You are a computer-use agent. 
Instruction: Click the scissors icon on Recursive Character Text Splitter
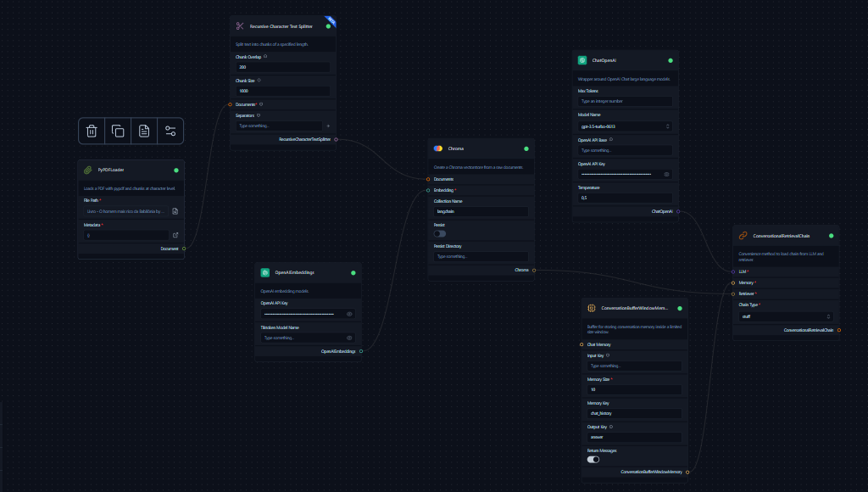pos(241,25)
